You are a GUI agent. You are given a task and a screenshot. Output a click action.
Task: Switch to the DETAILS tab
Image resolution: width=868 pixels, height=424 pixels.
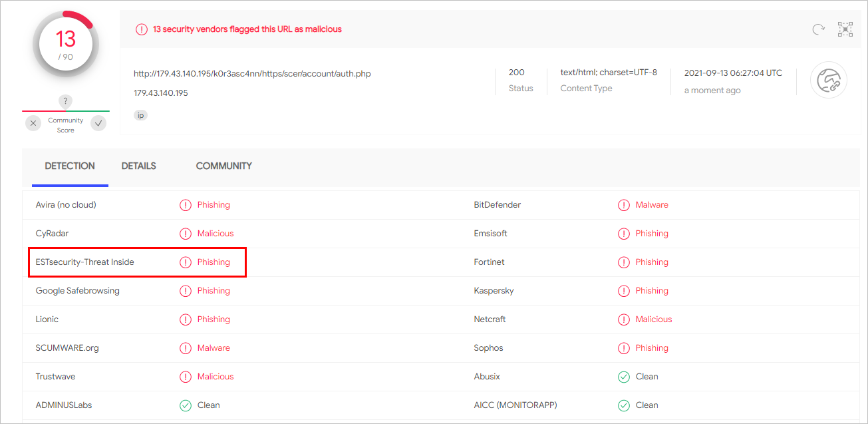[138, 166]
